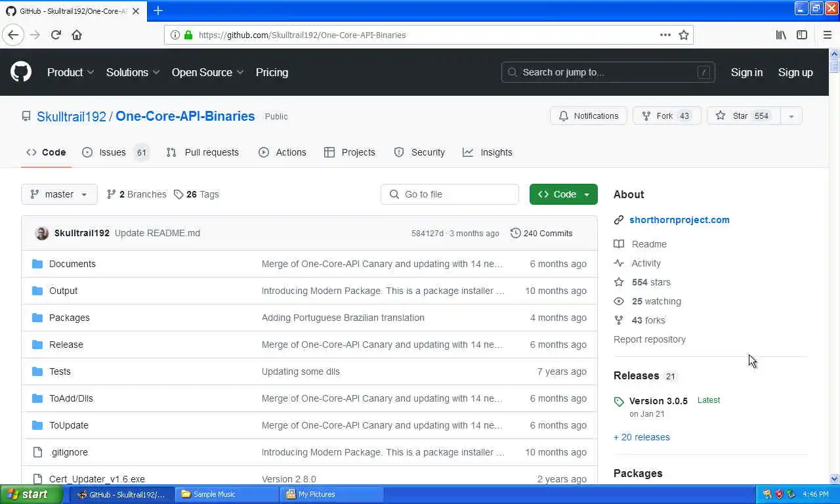This screenshot has width=840, height=504.
Task: Select the Code repository tab
Action: [46, 152]
